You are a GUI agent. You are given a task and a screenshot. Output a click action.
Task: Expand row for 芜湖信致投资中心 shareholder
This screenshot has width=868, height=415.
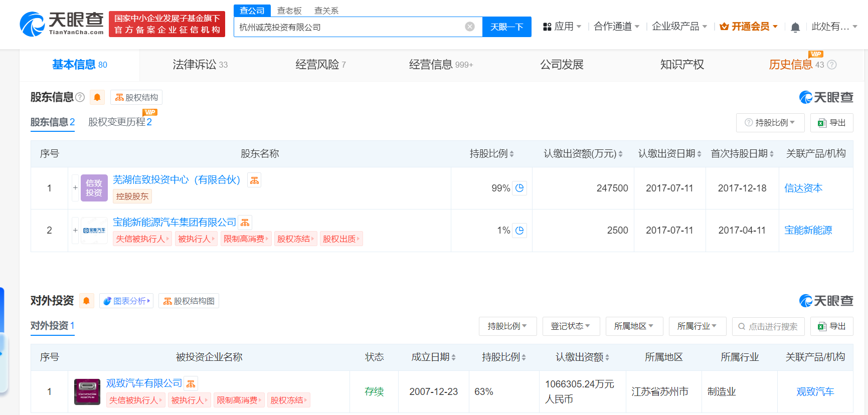click(x=75, y=188)
